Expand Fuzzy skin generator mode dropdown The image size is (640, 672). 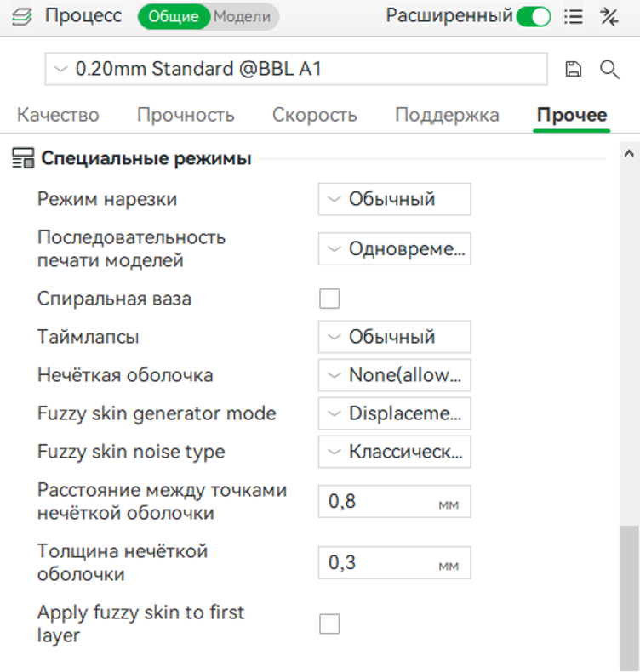394,413
